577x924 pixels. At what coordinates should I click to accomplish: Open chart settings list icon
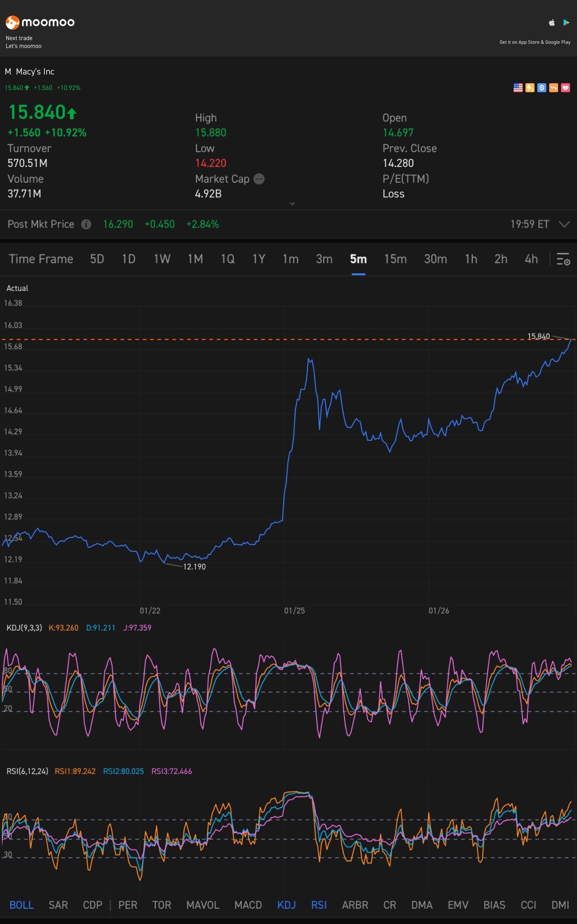coord(563,259)
